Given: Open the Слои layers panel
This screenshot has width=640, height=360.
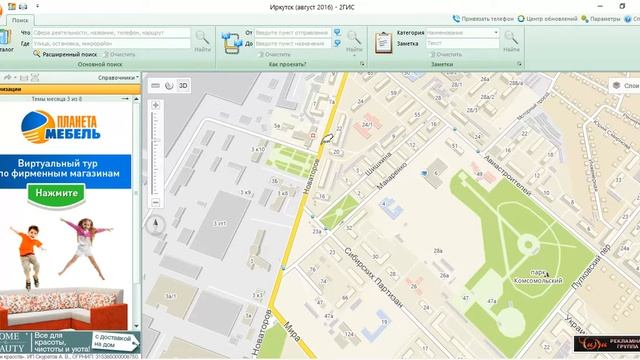Looking at the screenshot, I should 625,85.
